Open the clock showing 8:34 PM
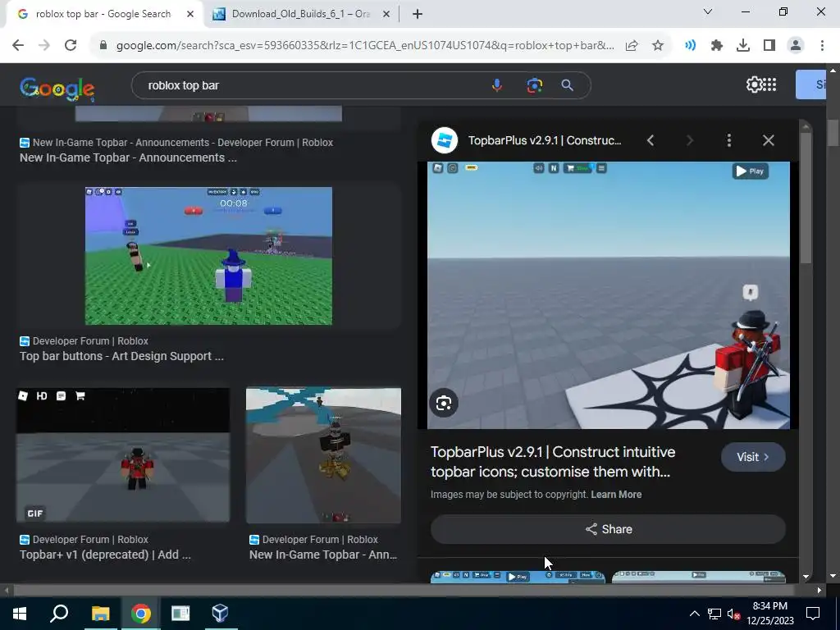Viewport: 840px width, 630px height. (x=769, y=614)
